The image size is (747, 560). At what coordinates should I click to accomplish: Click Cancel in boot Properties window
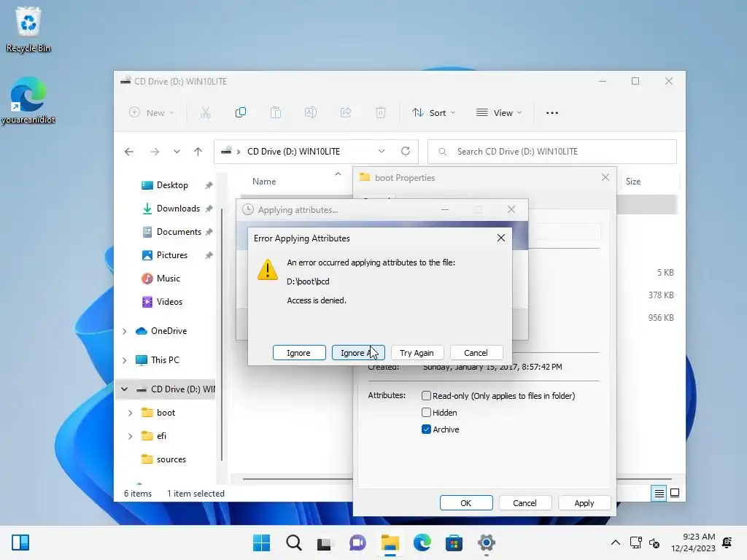[x=525, y=503]
